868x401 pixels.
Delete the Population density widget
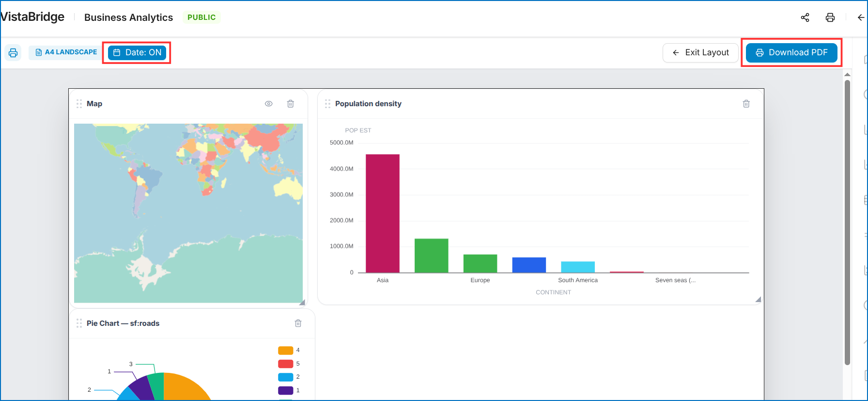(746, 104)
